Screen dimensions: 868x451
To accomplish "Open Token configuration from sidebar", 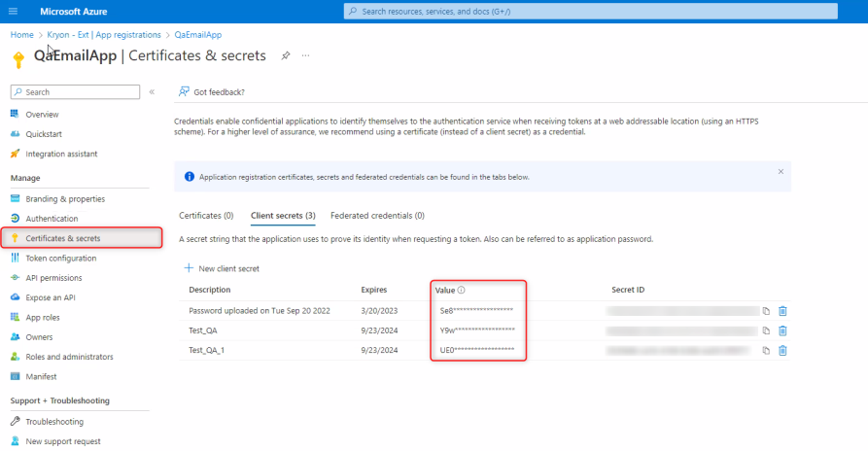I will [60, 258].
